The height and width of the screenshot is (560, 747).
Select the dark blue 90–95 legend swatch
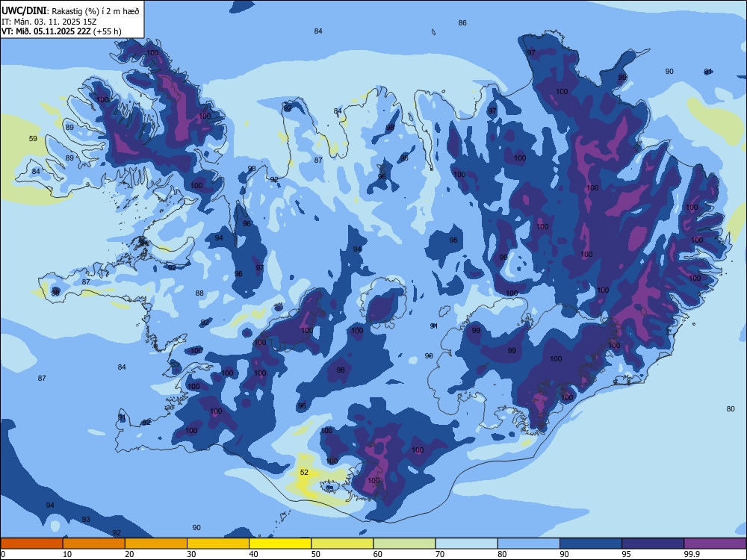(591, 544)
